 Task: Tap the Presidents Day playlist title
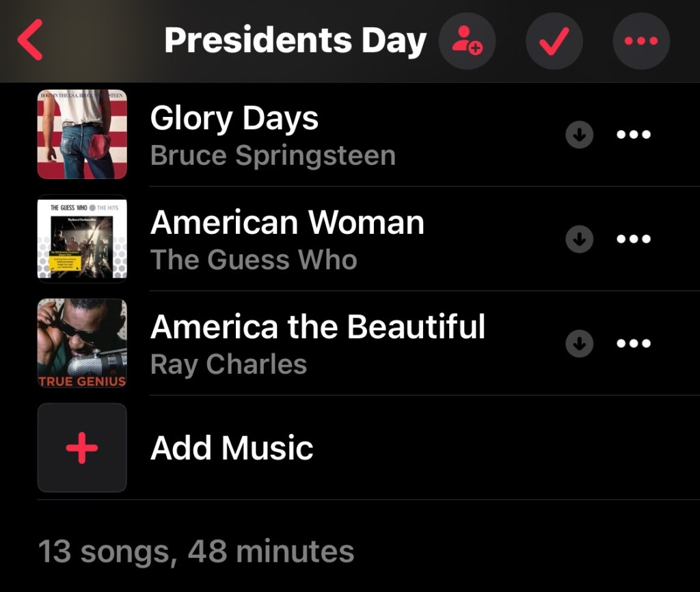295,41
